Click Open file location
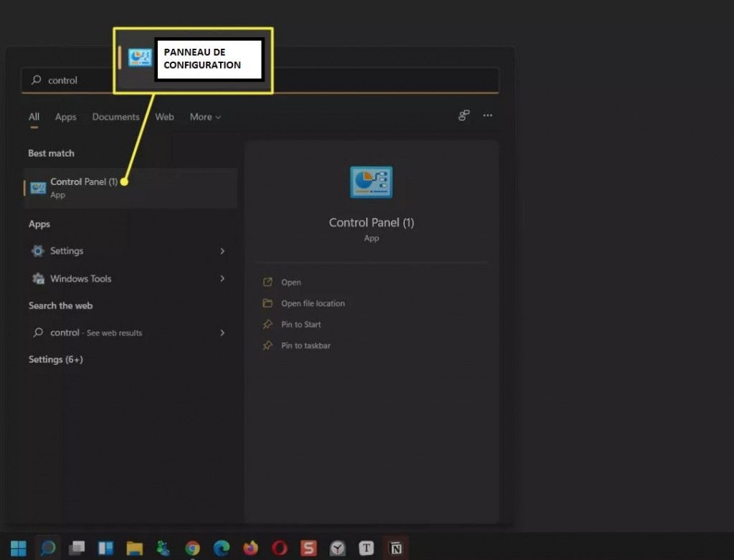 coord(313,303)
